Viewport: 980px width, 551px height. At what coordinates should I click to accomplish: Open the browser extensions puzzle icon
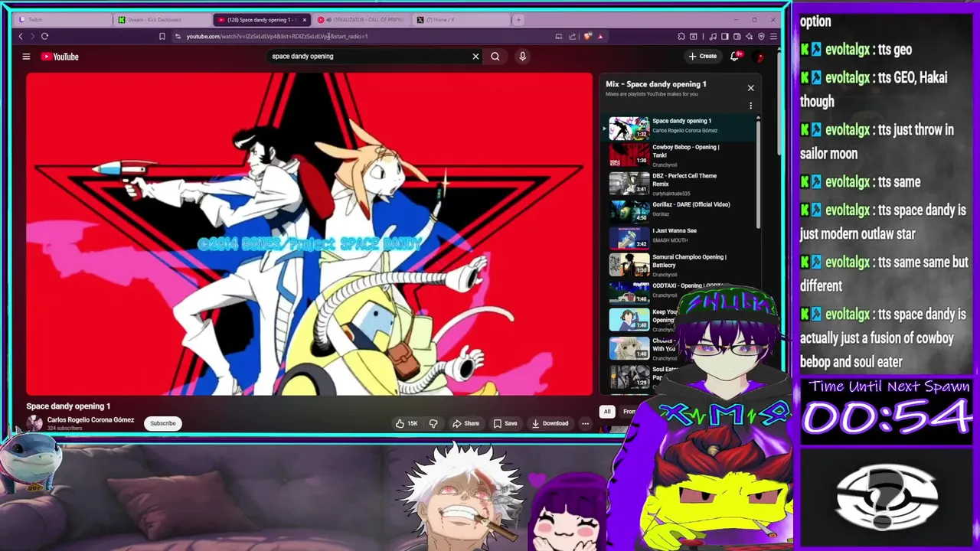(681, 36)
